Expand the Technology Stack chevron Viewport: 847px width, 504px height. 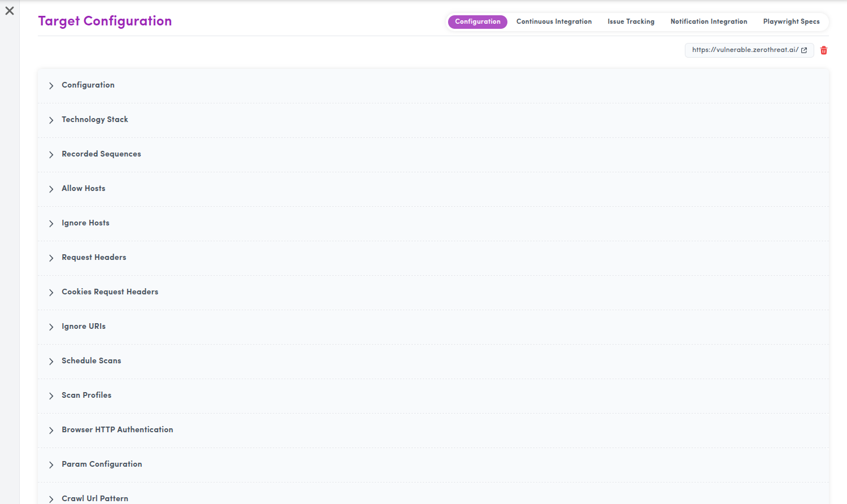51,120
